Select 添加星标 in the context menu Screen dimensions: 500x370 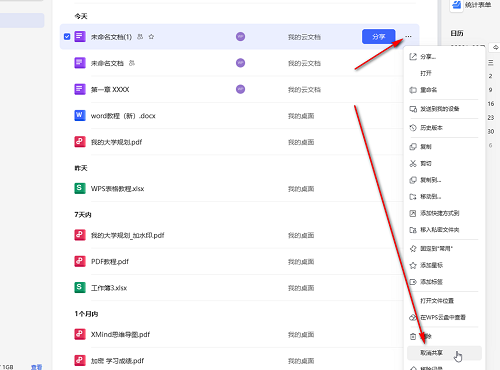click(444, 265)
